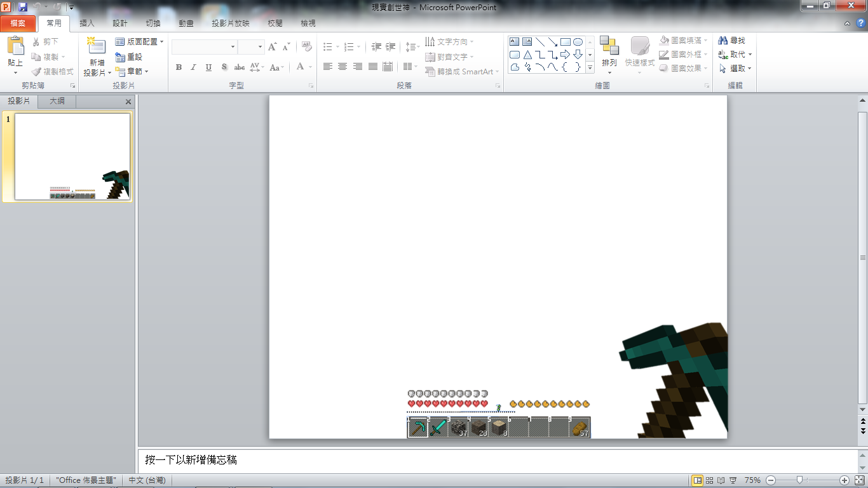Align text left in the paragraph group
Image resolution: width=868 pixels, height=488 pixels.
pyautogui.click(x=328, y=67)
